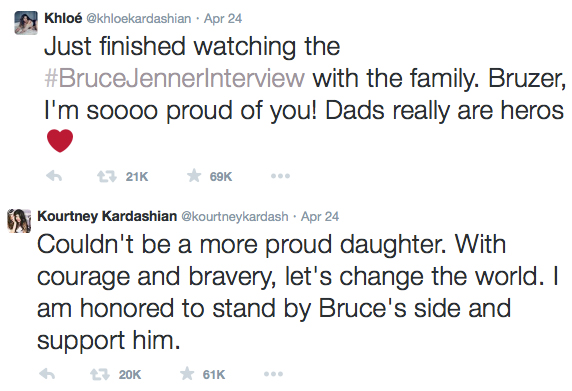Reply to Khloé's tweet

tap(54, 177)
